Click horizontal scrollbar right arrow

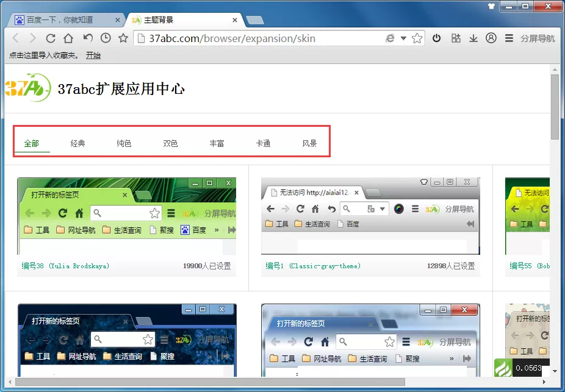544,382
